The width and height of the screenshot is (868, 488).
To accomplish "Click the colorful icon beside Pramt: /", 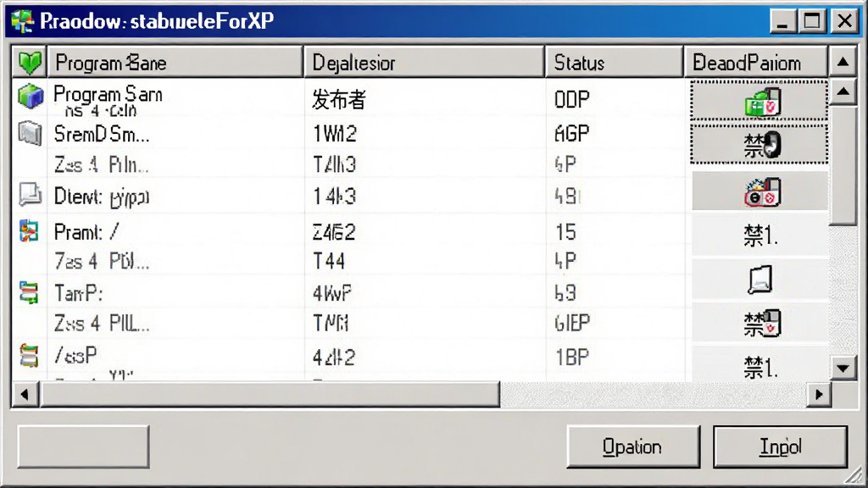I will tap(29, 230).
